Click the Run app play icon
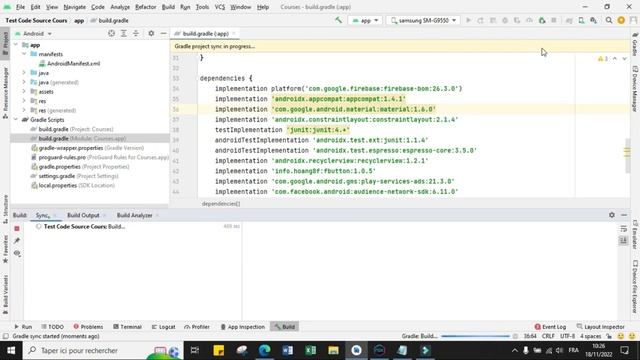The height and width of the screenshot is (360, 640). click(468, 20)
